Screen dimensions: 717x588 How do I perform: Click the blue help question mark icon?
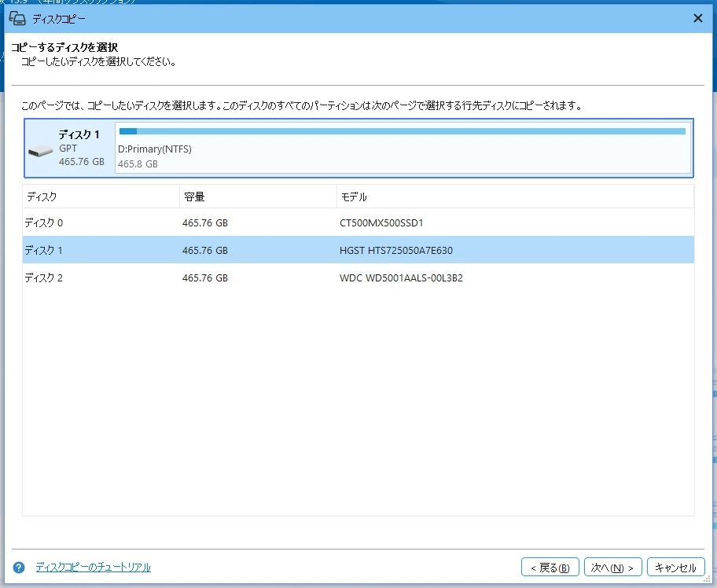tap(19, 568)
